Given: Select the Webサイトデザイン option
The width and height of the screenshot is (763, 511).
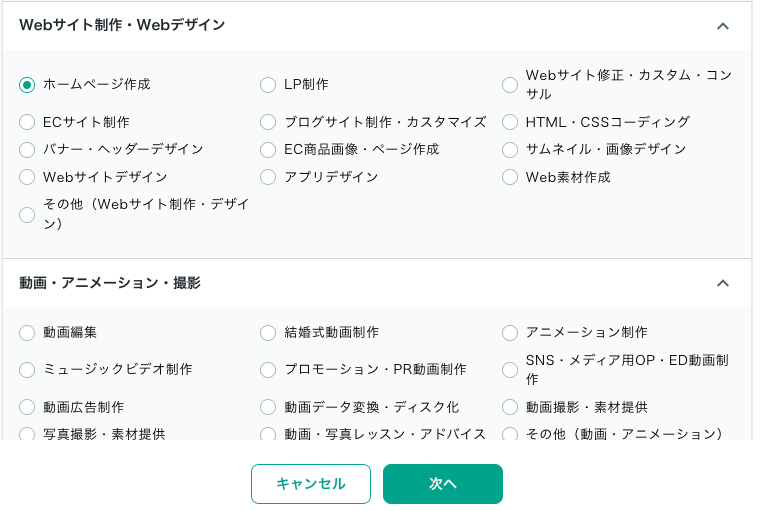Looking at the screenshot, I should point(27,177).
